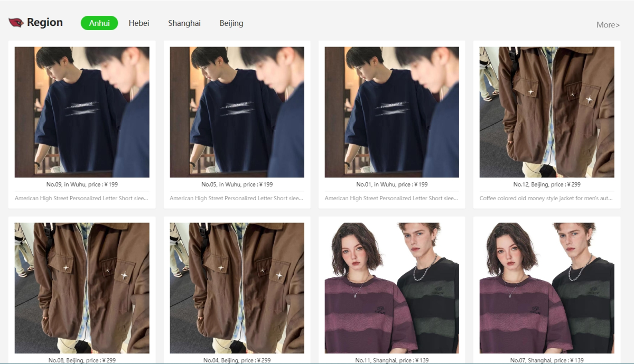Open product No.05 navy shirt image
The width and height of the screenshot is (634, 364).
coord(237,112)
